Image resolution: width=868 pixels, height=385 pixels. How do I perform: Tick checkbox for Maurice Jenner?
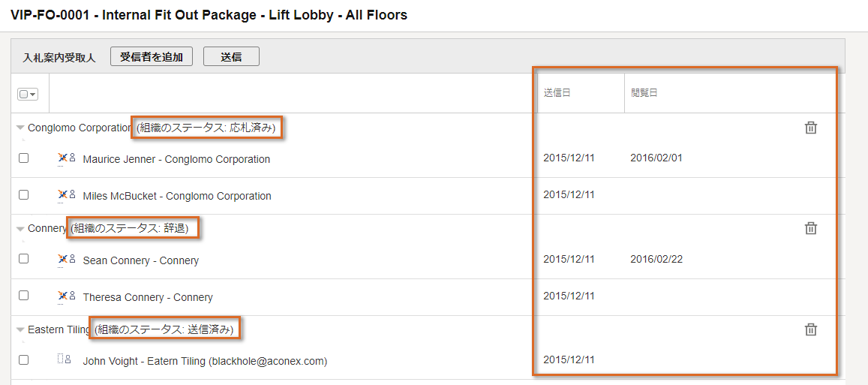(24, 158)
